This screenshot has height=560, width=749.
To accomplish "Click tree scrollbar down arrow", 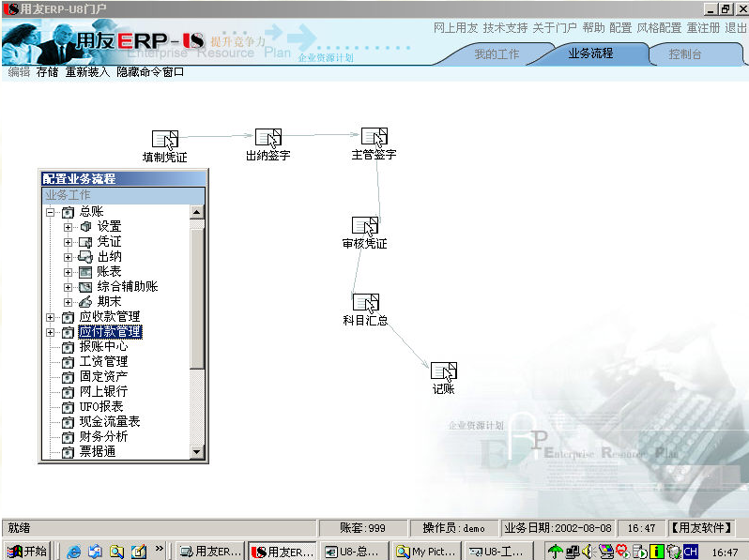I will click(x=197, y=451).
